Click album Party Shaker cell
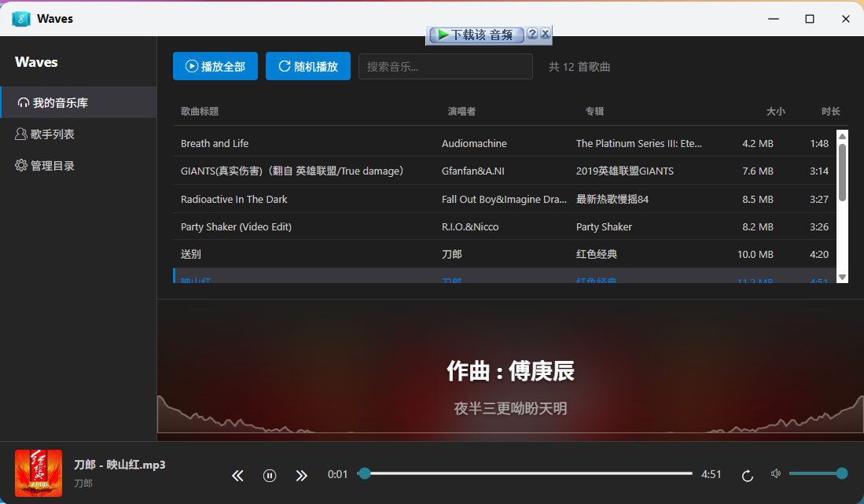 604,226
